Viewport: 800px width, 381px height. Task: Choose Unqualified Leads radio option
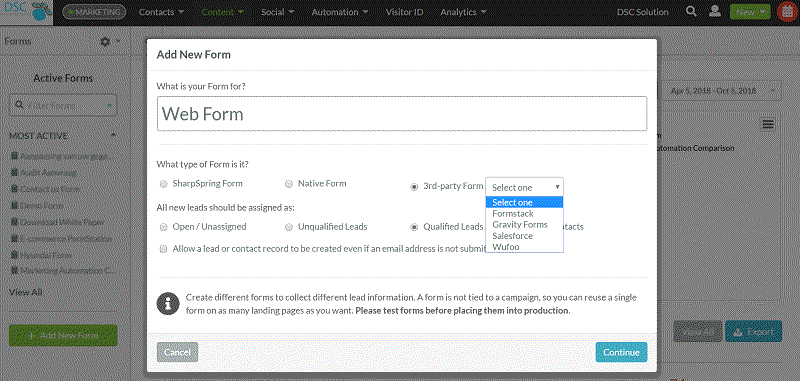[x=289, y=227]
